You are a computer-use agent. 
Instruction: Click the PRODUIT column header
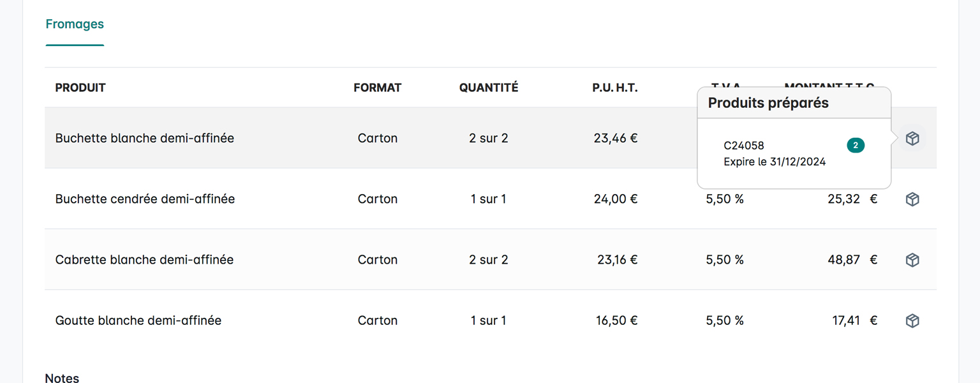(x=80, y=87)
